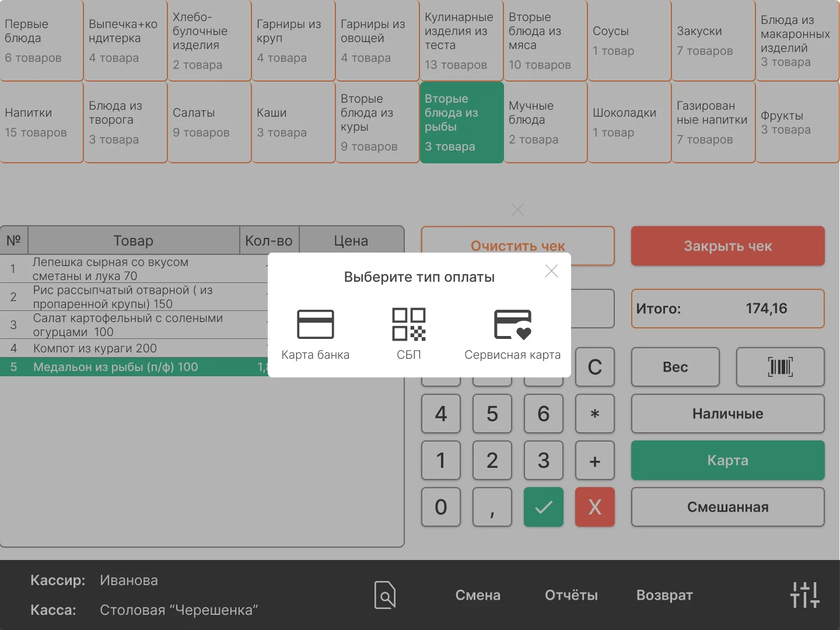Click the cashier name Иванова

129,580
